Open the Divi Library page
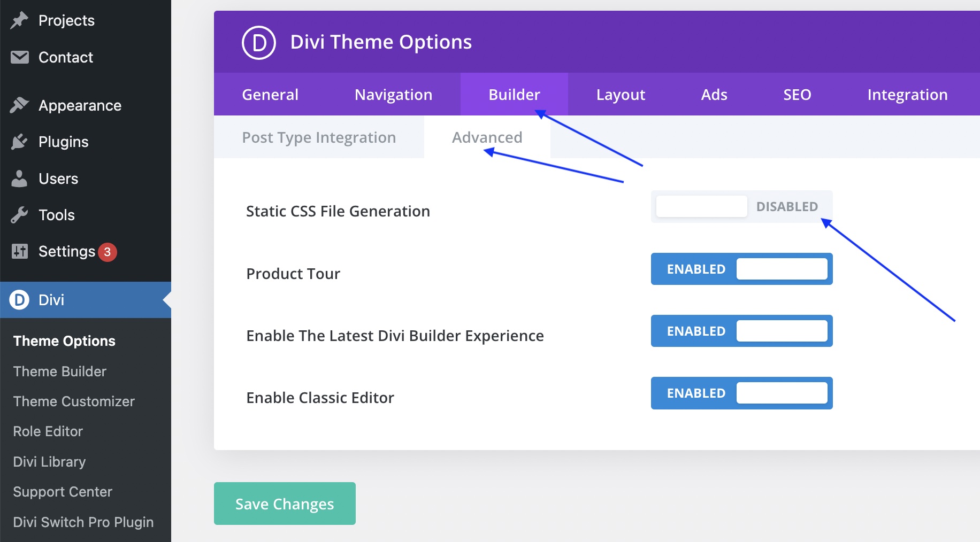Screen dimensions: 980x542 pos(49,461)
